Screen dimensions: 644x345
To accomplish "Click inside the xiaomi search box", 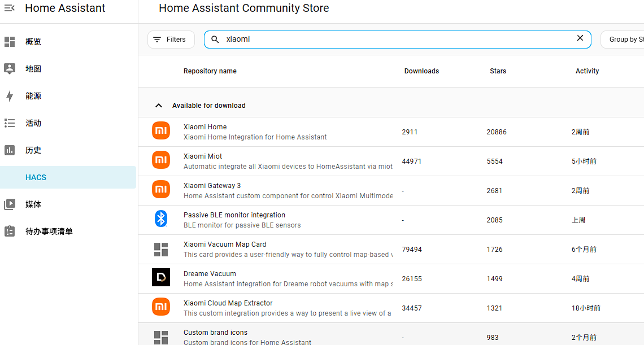I will (x=395, y=40).
